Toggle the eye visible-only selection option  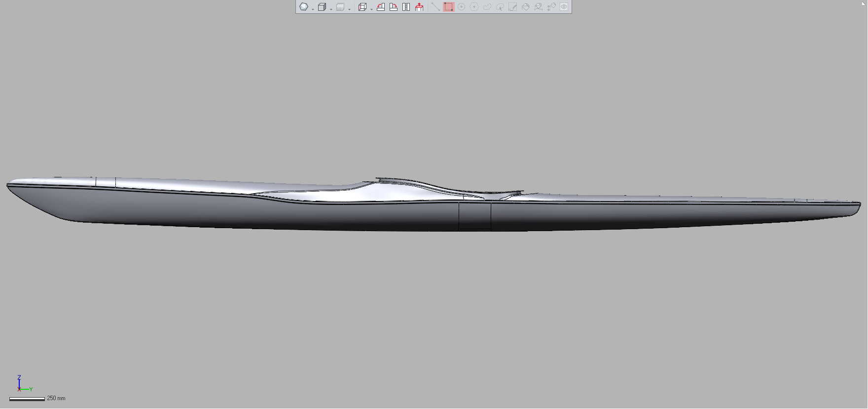pos(564,7)
